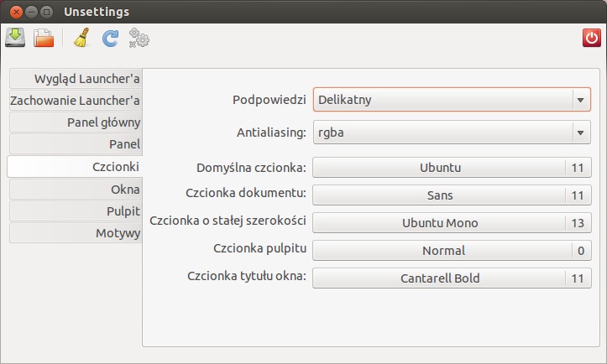Click the save settings download icon

point(15,38)
